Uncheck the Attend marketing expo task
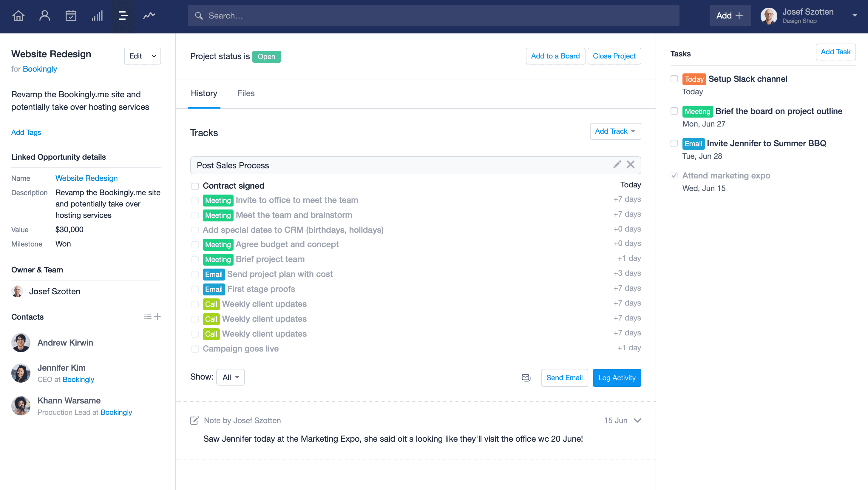This screenshot has width=868, height=490. tap(674, 175)
